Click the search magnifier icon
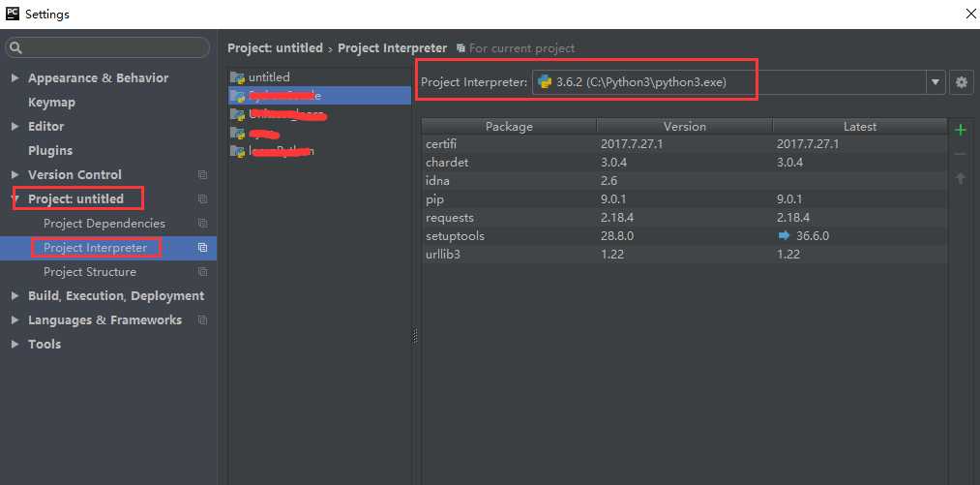980x485 pixels. (16, 47)
